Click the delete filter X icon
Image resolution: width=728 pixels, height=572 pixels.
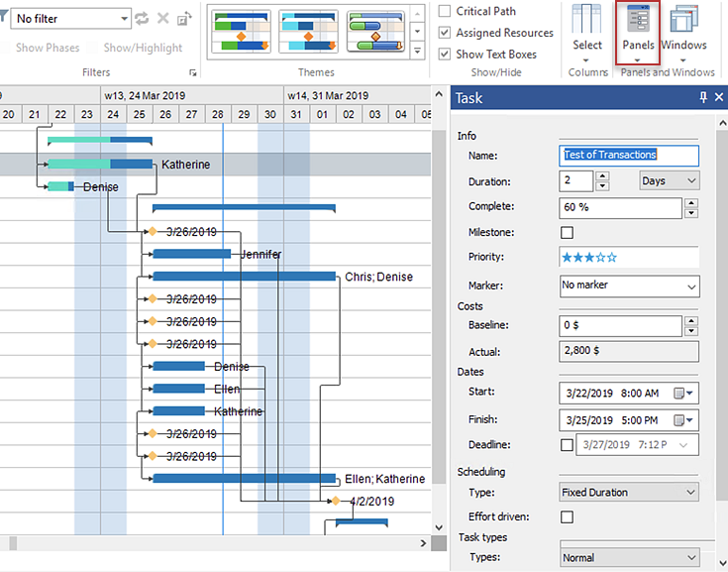tap(163, 19)
